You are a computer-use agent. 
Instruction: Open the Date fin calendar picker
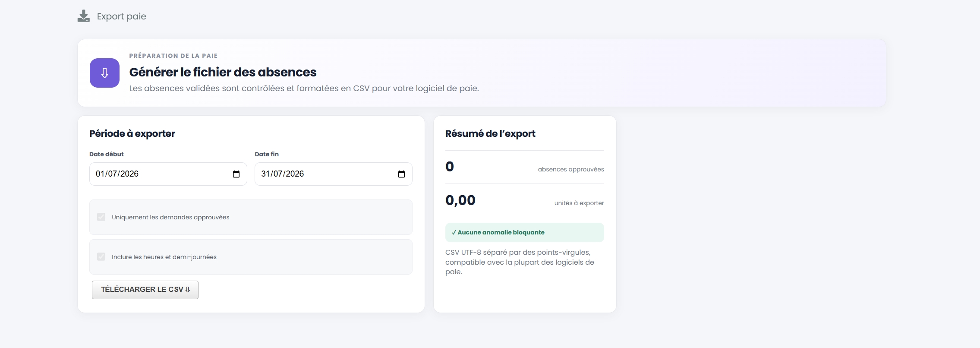click(x=401, y=174)
